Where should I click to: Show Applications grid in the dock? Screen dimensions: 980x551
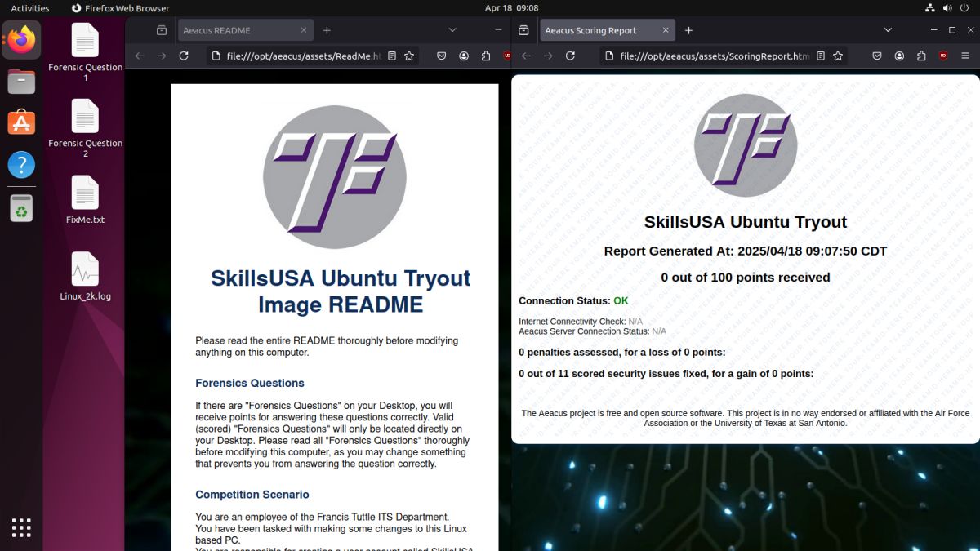pyautogui.click(x=21, y=527)
